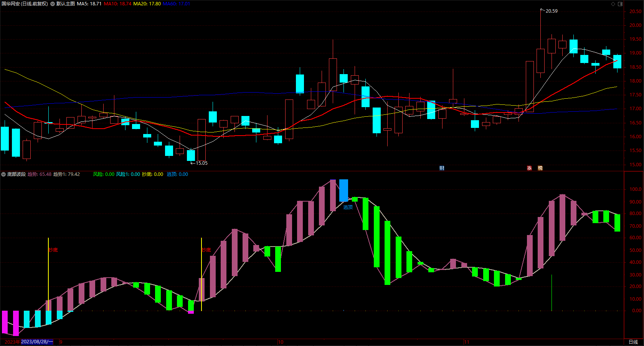Image resolution: width=644 pixels, height=346 pixels.
Task: Click the second 抄底 signal label near September's end
Action: click(x=206, y=250)
